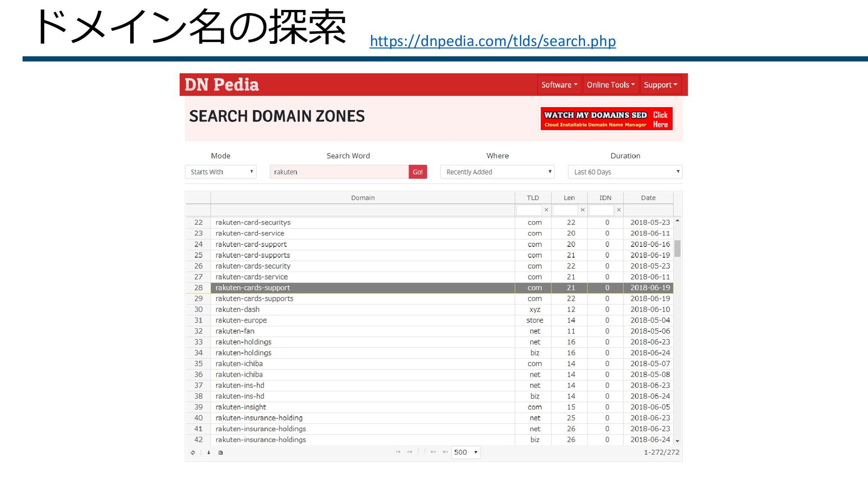868x488 pixels.
Task: Open the rows-per-page selector showing 500
Action: (x=466, y=452)
